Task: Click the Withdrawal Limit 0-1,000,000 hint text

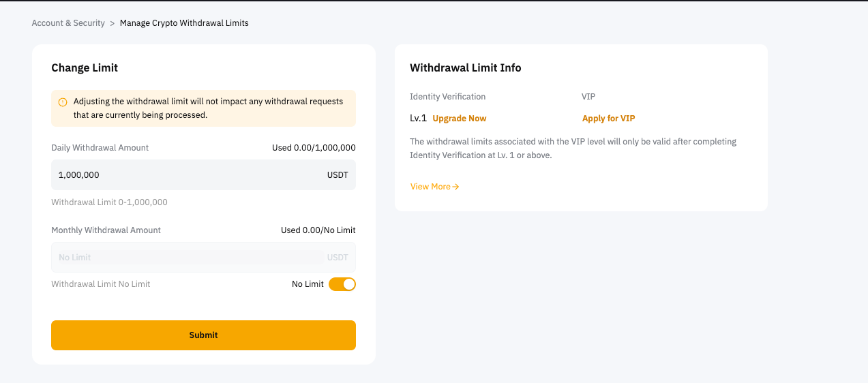Action: [109, 202]
